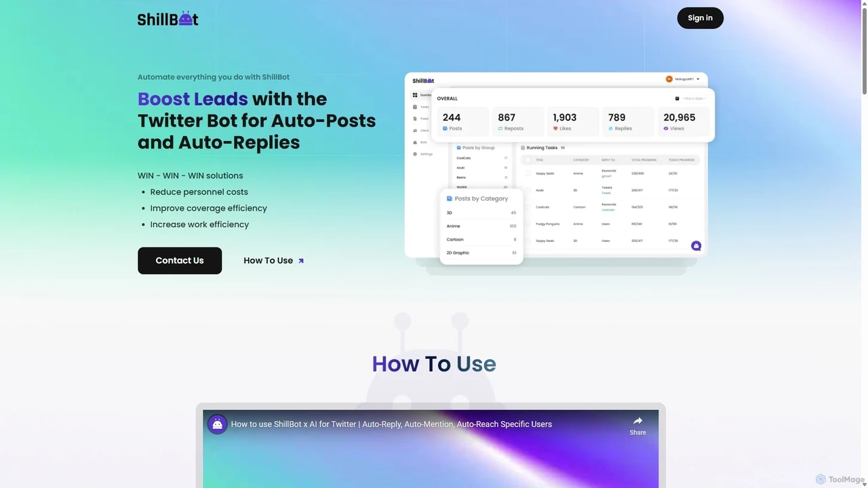
Task: Play the How to use ShillBot video preview
Action: click(431, 449)
